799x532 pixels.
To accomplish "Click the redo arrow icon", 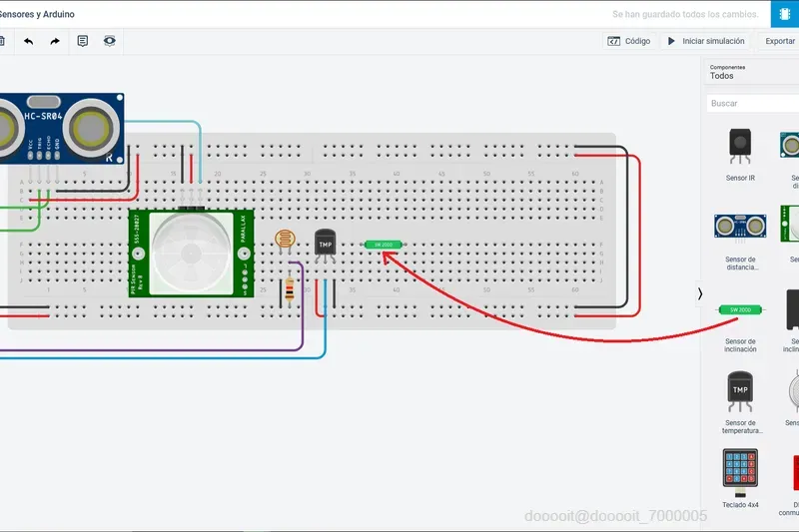I will [x=55, y=41].
